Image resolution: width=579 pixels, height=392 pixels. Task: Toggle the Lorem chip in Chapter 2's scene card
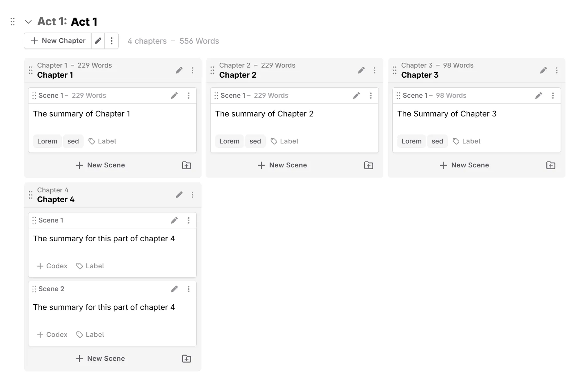point(229,141)
